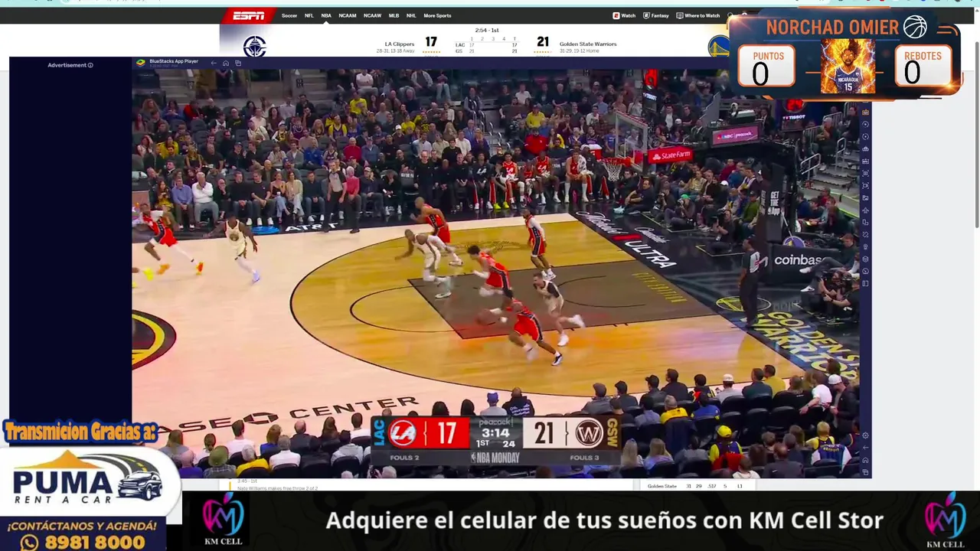Click the GS row in linescore table
The image size is (980, 551).
(487, 51)
